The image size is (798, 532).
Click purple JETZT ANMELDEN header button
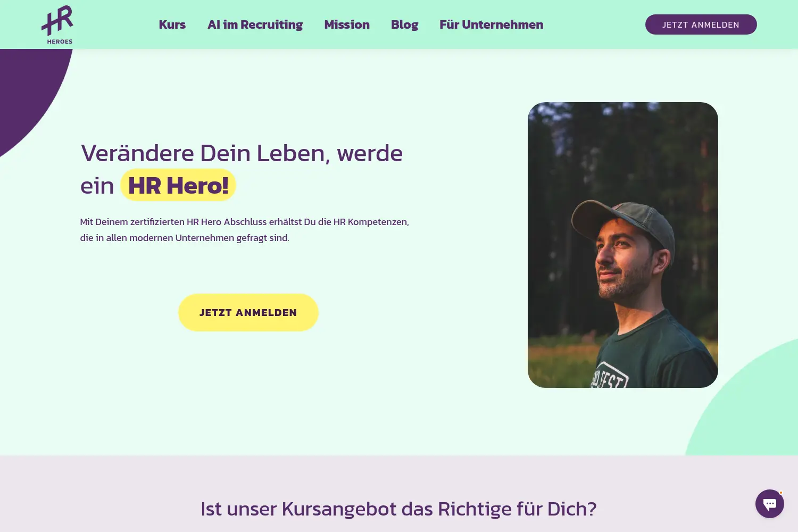701,24
